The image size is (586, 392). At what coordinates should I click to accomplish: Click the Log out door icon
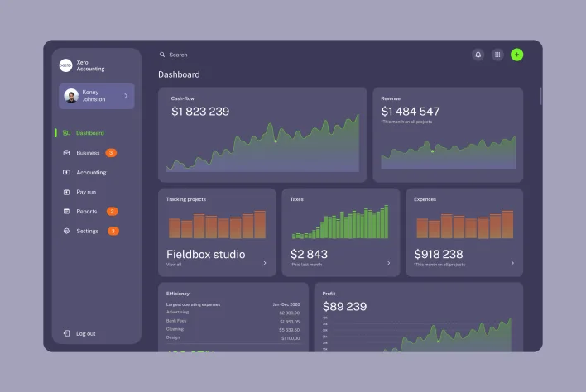(66, 333)
